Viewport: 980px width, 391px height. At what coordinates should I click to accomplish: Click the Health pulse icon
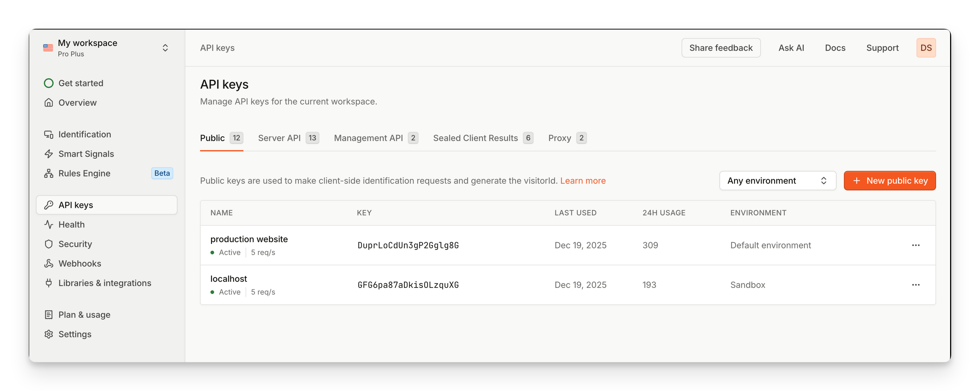[49, 224]
